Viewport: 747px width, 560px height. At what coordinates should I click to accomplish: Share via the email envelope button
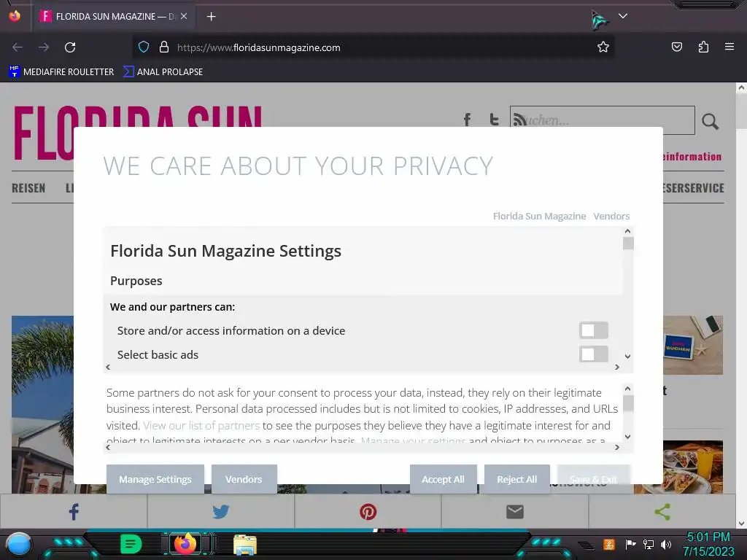(x=515, y=512)
